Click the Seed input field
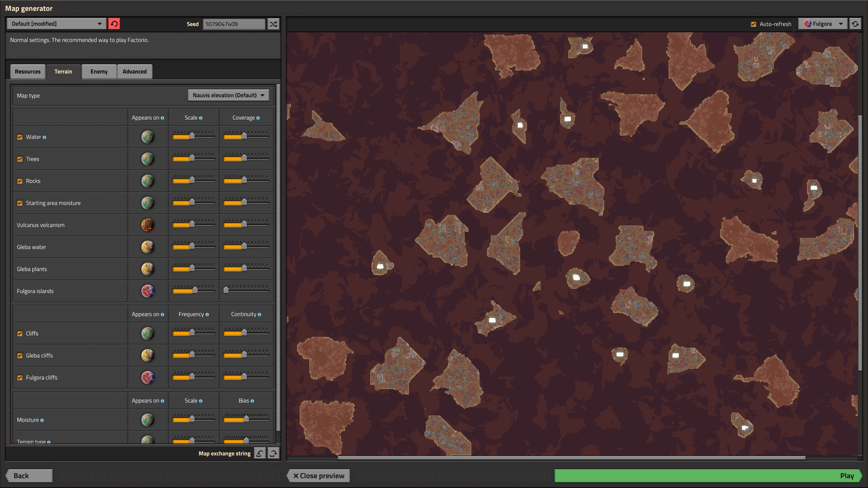This screenshot has height=488, width=868. click(x=234, y=24)
